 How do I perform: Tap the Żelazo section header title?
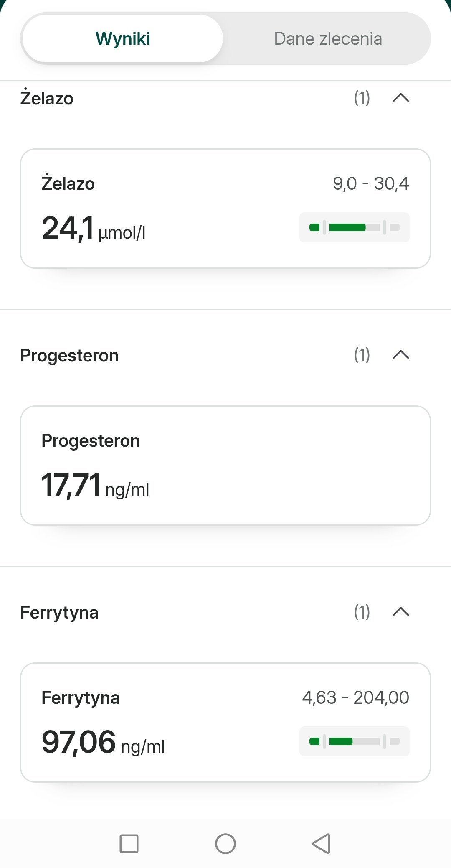point(47,99)
